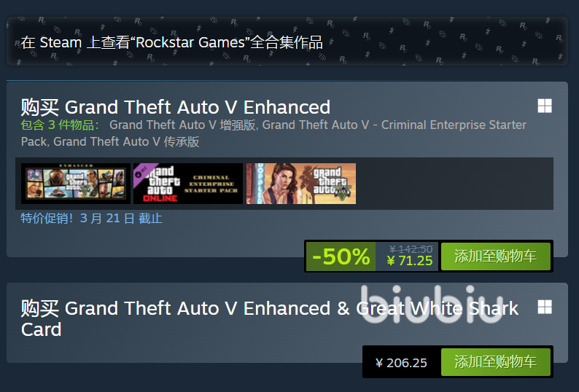Click the 包含 3 件物品 label

60,125
